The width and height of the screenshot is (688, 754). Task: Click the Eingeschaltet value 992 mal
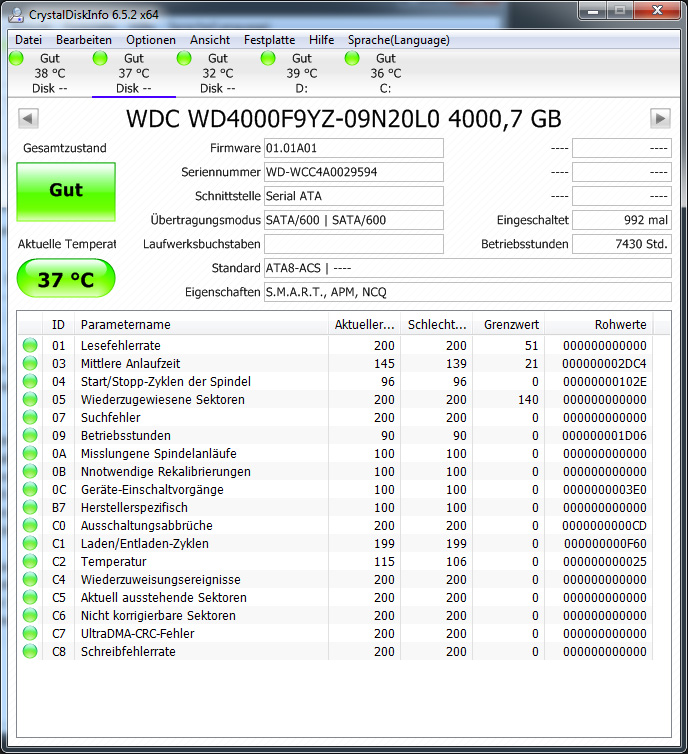pyautogui.click(x=622, y=220)
